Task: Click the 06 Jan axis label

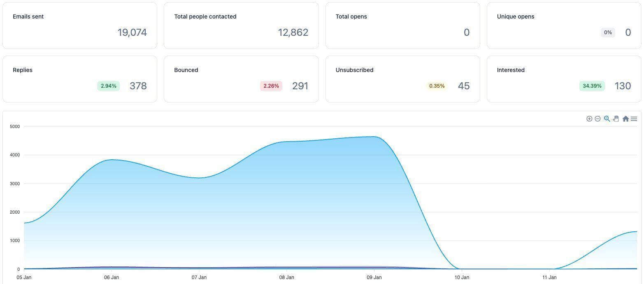Action: (112, 277)
